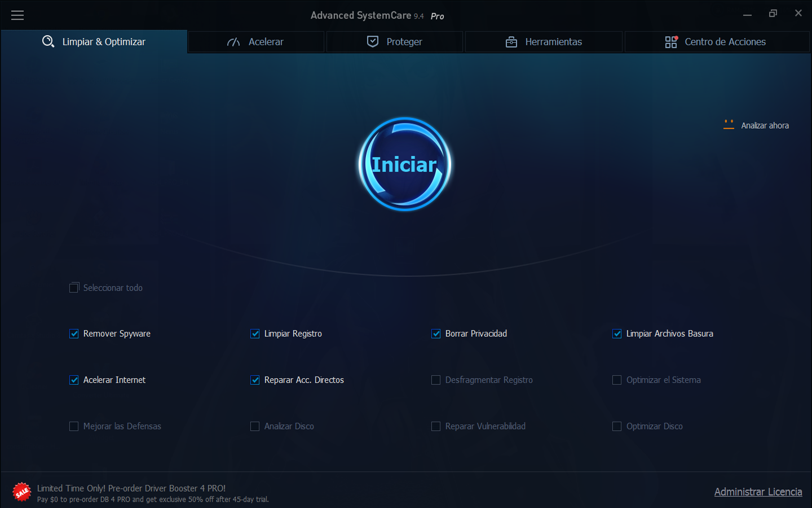Screen dimensions: 812x508
Task: Check the Seleccionar todo checkbox
Action: click(x=74, y=288)
